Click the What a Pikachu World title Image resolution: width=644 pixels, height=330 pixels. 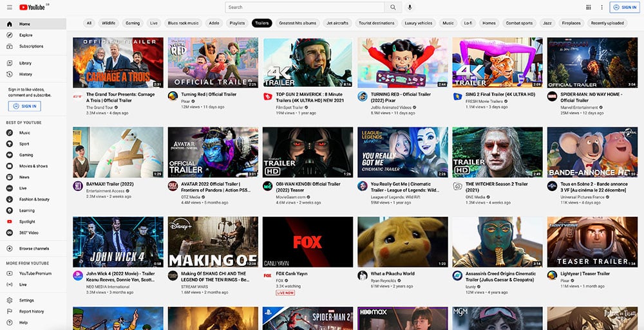(x=393, y=274)
